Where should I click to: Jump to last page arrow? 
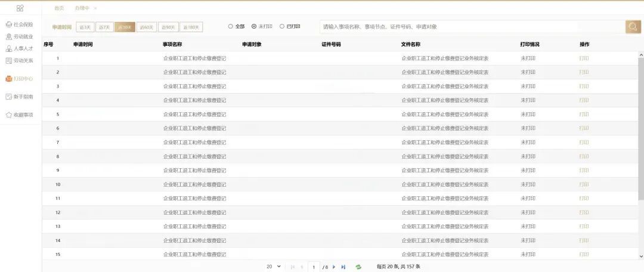click(x=343, y=267)
